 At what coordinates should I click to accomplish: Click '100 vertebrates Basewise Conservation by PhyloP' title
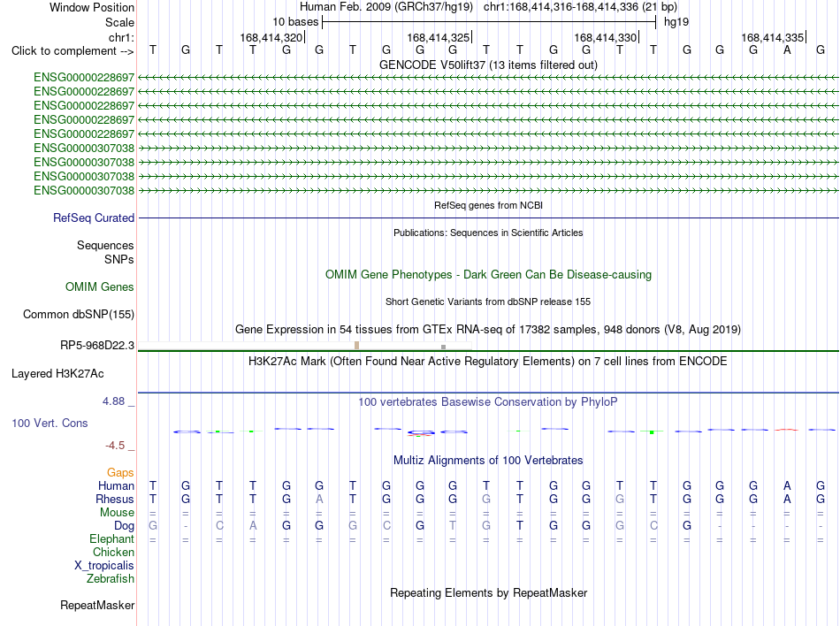[x=488, y=402]
